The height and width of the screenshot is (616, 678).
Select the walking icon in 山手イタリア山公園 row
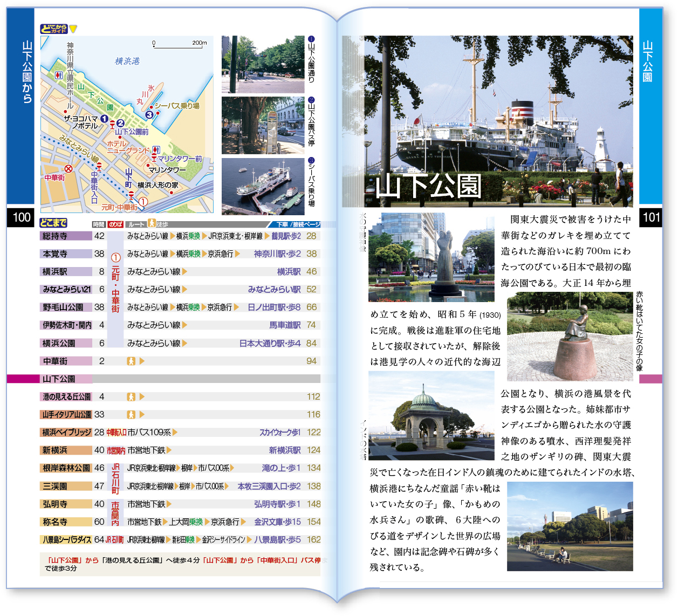(131, 414)
